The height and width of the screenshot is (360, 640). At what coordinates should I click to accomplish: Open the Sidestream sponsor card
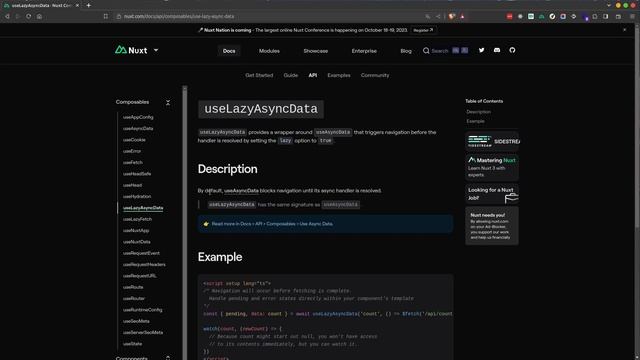pos(492,142)
